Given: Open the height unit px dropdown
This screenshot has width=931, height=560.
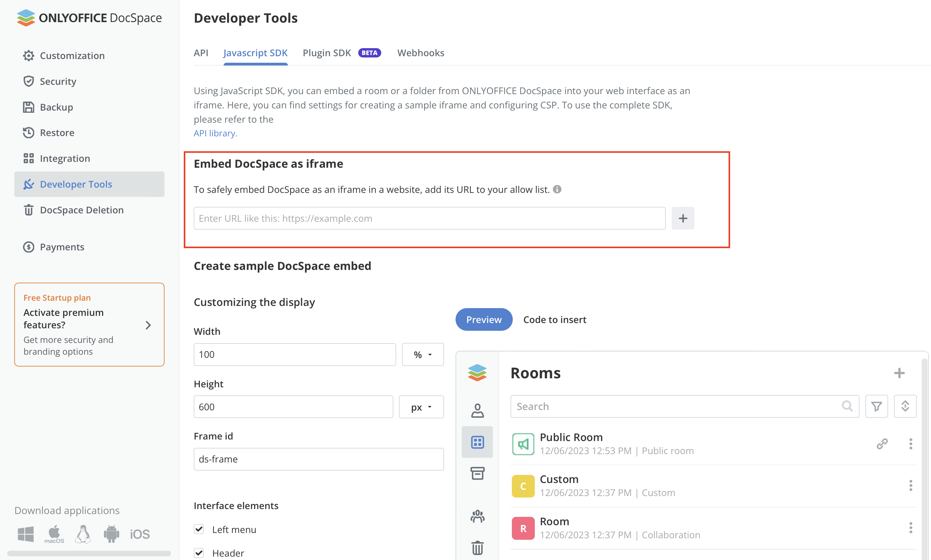Looking at the screenshot, I should [421, 407].
